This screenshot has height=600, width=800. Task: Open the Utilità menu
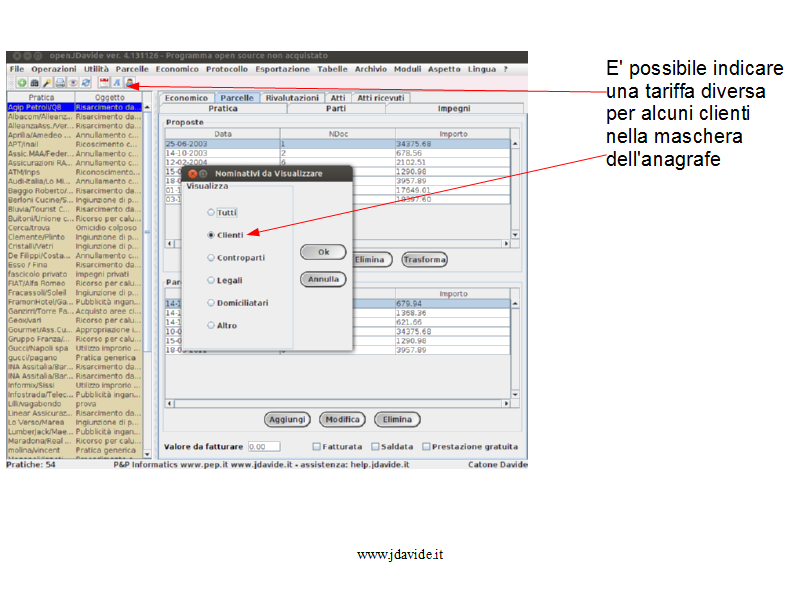pyautogui.click(x=96, y=69)
